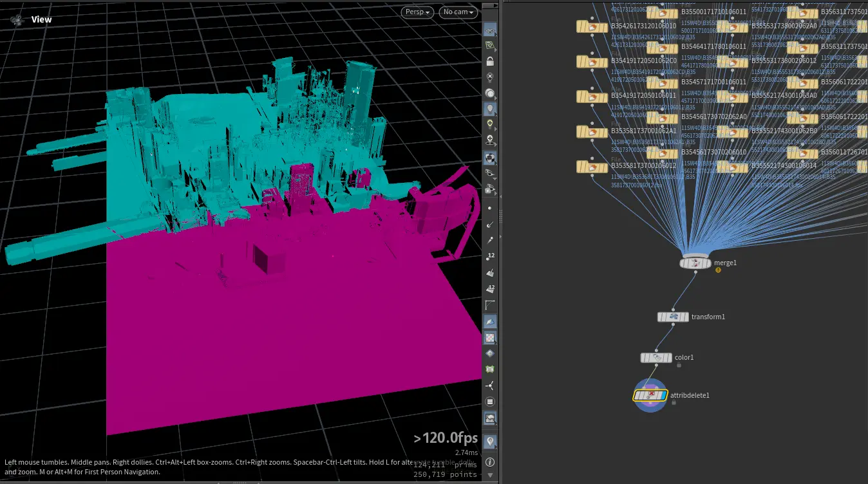Click the warning badge under merge1
Image resolution: width=868 pixels, height=484 pixels.
718,270
